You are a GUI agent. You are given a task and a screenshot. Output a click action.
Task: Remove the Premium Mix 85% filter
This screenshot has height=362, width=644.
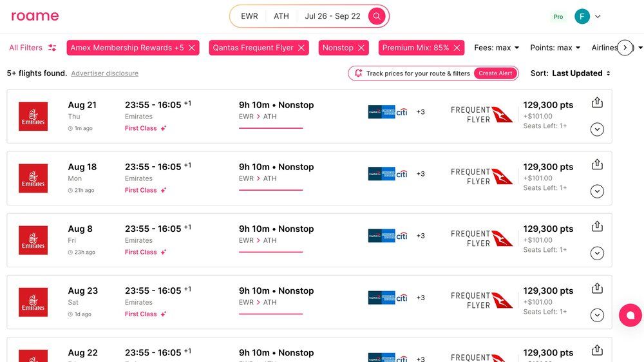[457, 48]
